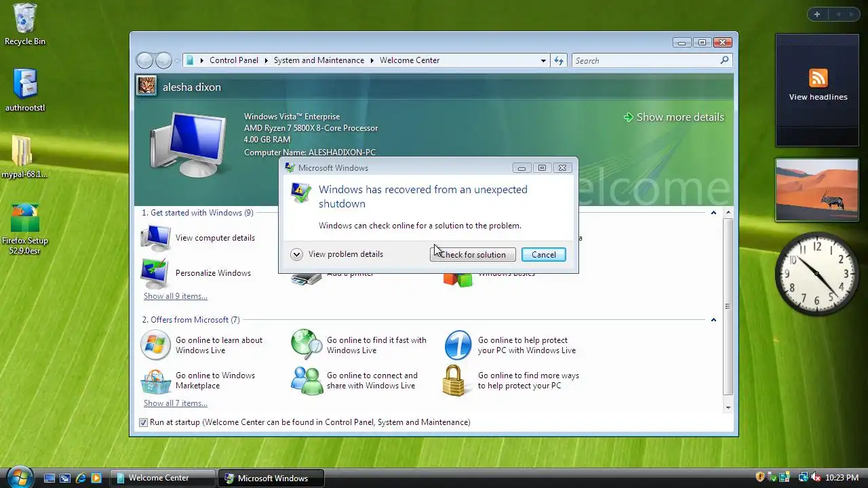The width and height of the screenshot is (868, 488).
Task: Click the RSS feed icon in sidebar gadget
Action: (x=818, y=78)
